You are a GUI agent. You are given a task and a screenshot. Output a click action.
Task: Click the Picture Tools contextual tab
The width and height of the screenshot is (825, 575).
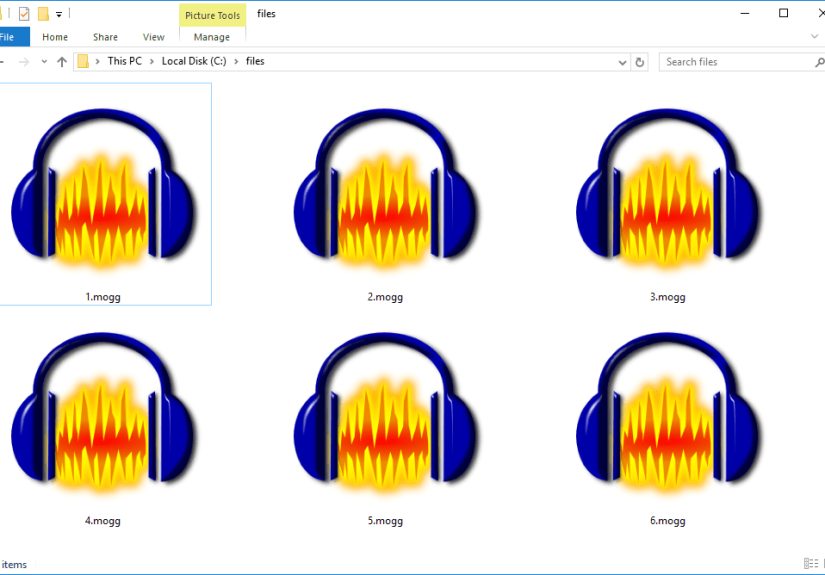213,15
